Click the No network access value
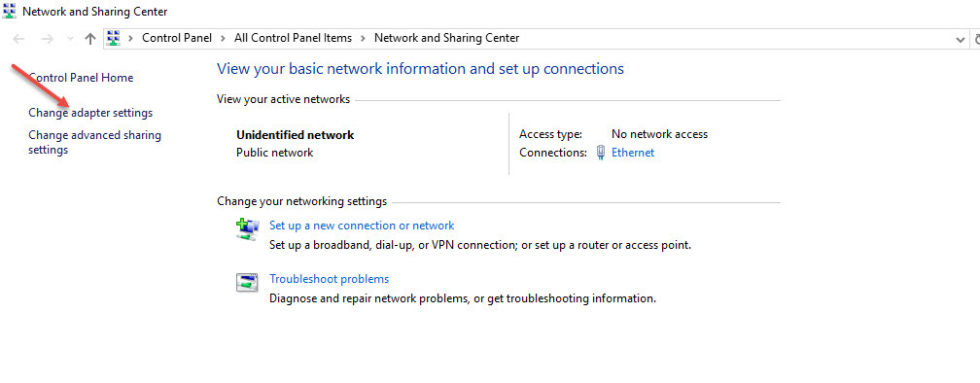Viewport: 980px width, 383px height. click(x=659, y=134)
